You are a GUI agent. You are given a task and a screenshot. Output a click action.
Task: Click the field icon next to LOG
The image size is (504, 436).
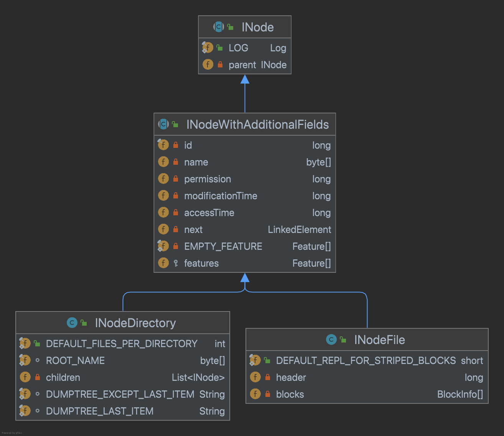pos(208,48)
